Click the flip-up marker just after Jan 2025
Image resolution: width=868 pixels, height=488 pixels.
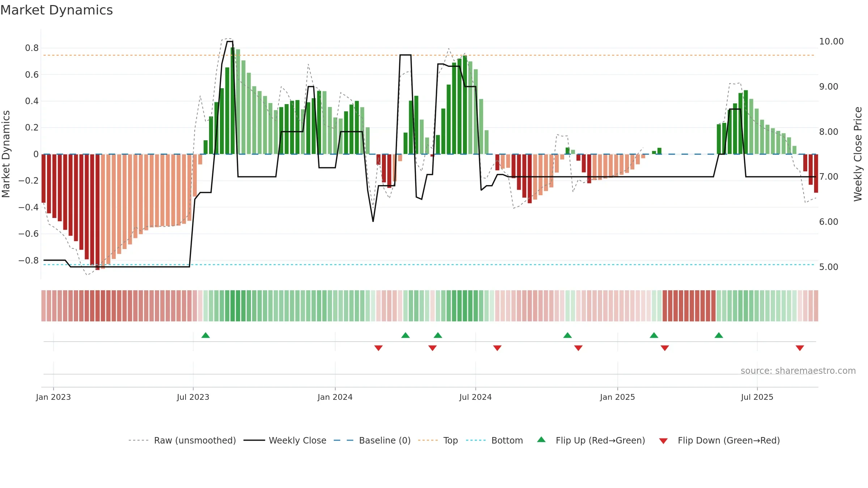tap(654, 335)
